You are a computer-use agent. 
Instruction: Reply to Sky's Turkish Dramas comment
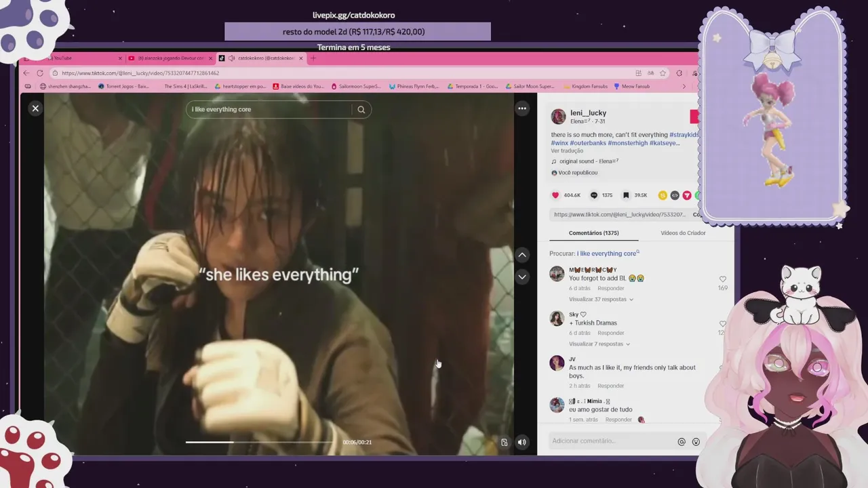pyautogui.click(x=611, y=333)
